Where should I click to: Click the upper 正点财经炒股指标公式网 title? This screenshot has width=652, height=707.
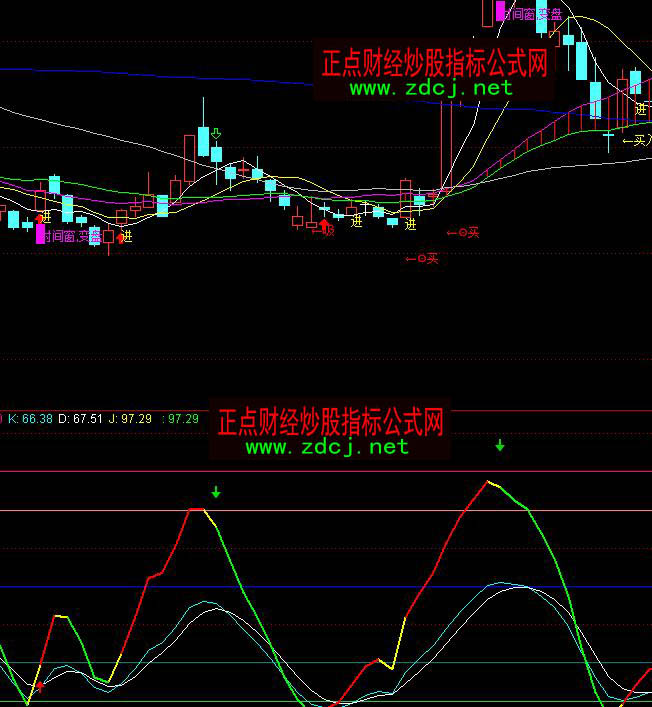(x=435, y=63)
